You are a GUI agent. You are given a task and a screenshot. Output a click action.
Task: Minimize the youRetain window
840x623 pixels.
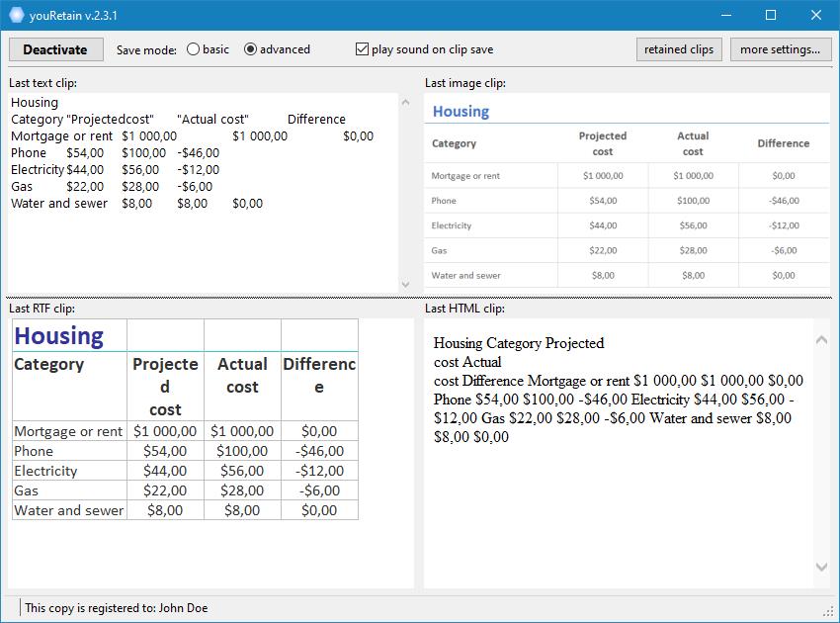click(726, 15)
